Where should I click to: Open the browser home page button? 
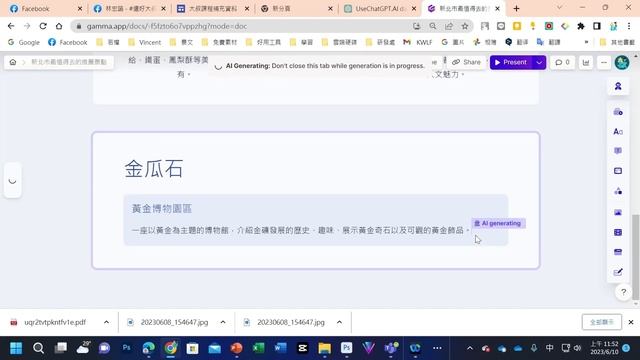point(59,26)
